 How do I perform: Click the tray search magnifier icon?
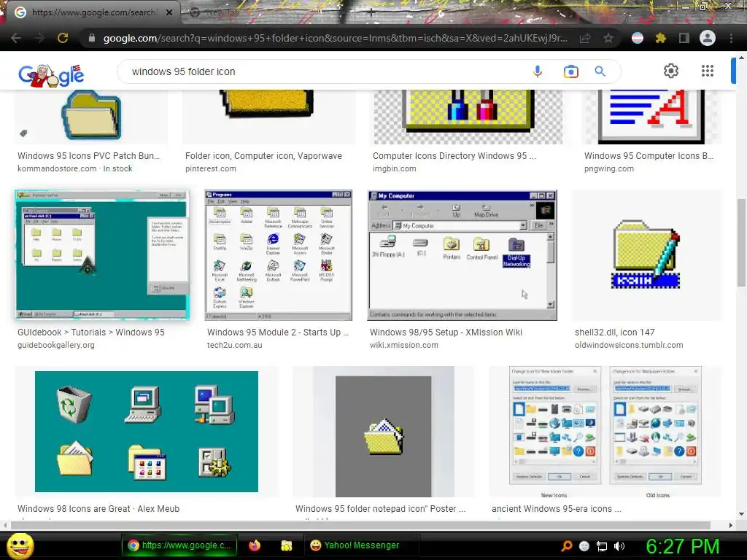pyautogui.click(x=566, y=546)
